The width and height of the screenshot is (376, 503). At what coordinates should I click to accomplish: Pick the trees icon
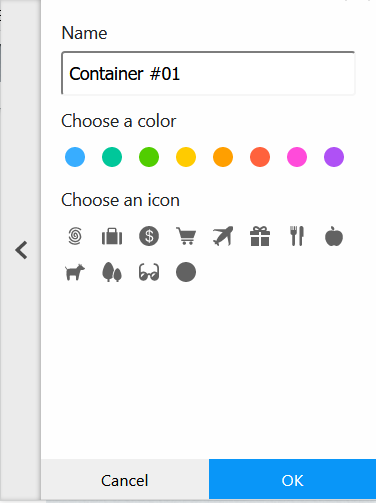point(112,272)
